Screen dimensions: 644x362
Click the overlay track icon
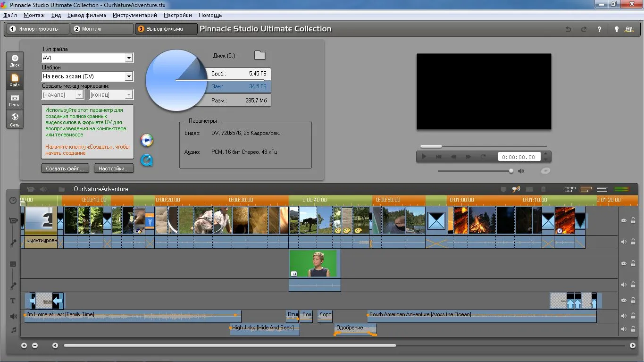[13, 264]
